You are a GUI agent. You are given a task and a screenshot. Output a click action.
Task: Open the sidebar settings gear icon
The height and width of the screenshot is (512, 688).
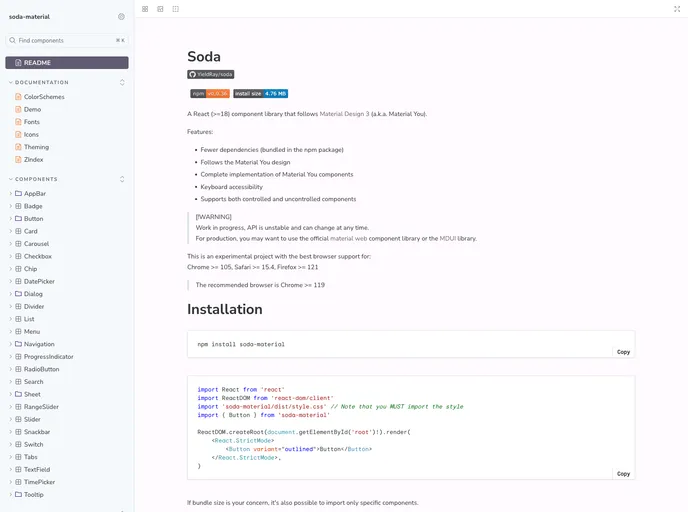[121, 17]
